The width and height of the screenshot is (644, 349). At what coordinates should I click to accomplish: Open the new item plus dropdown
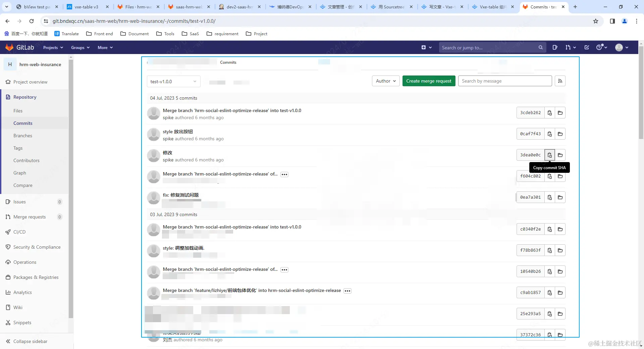(426, 47)
